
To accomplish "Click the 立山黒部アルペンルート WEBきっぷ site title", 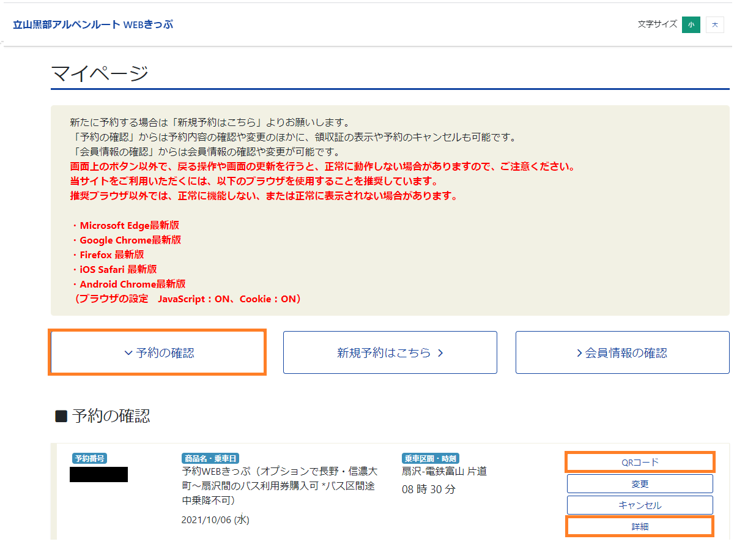I will coord(93,24).
